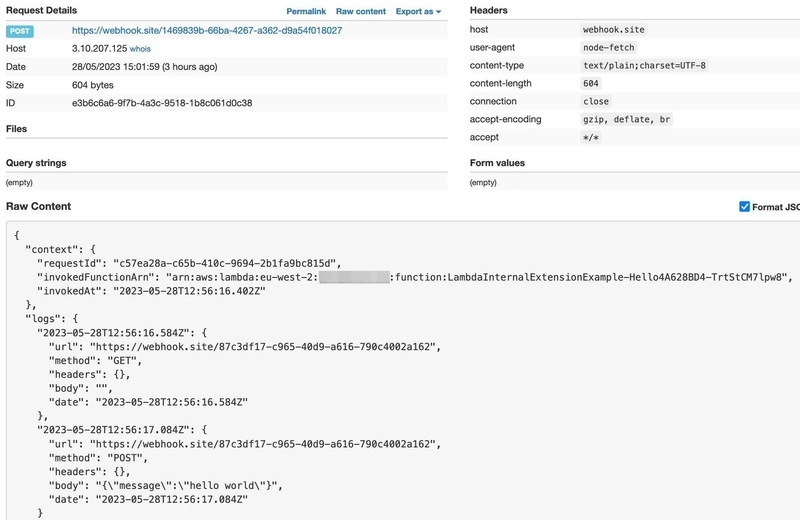Click the invokedAt timestamp line

click(152, 291)
